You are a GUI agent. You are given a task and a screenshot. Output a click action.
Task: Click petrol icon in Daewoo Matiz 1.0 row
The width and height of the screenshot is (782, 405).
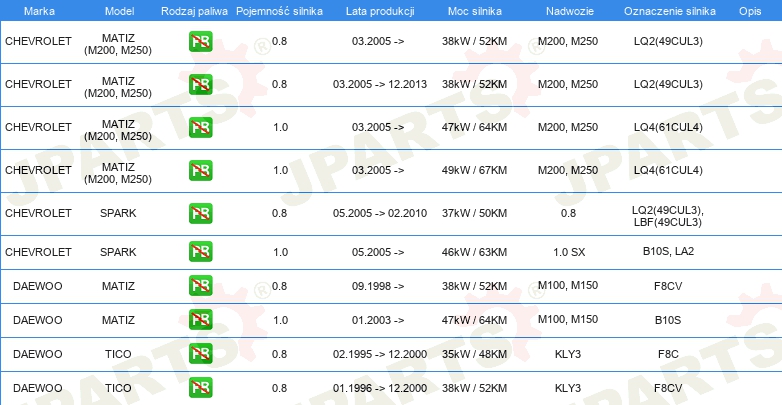point(201,320)
